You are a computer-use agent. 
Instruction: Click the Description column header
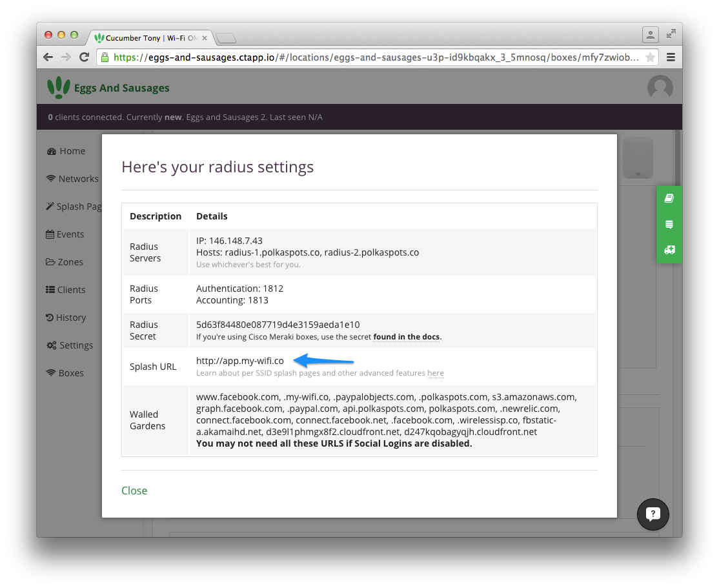click(x=156, y=216)
